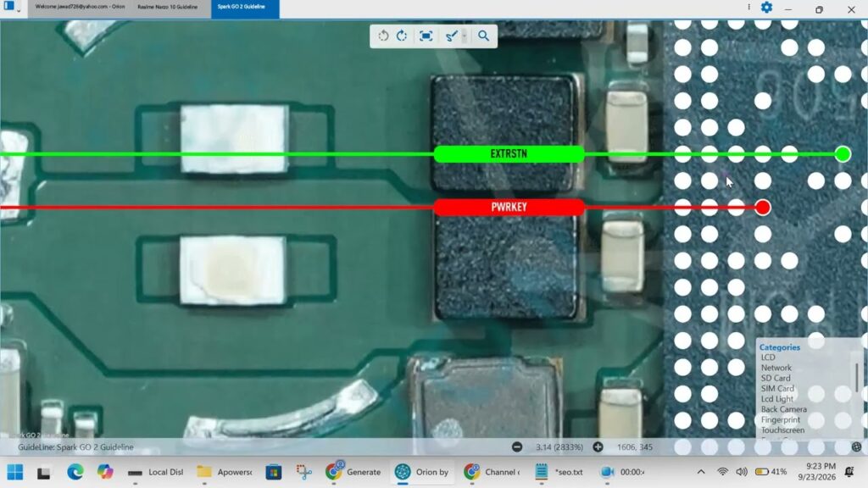
Task: Zoom out with the minus button
Action: point(516,447)
